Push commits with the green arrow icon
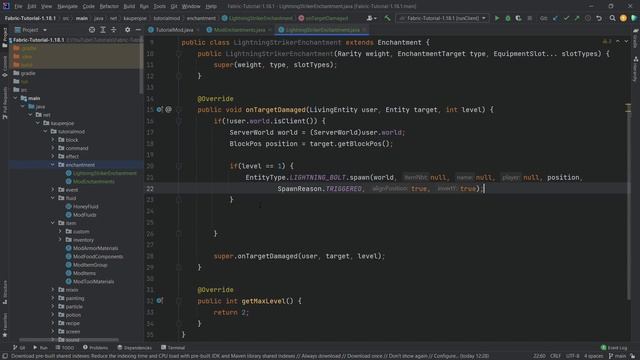This screenshot has height=360, width=640. click(577, 18)
